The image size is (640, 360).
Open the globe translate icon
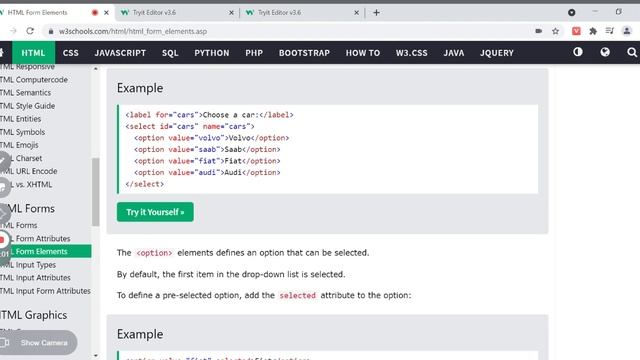pos(605,52)
